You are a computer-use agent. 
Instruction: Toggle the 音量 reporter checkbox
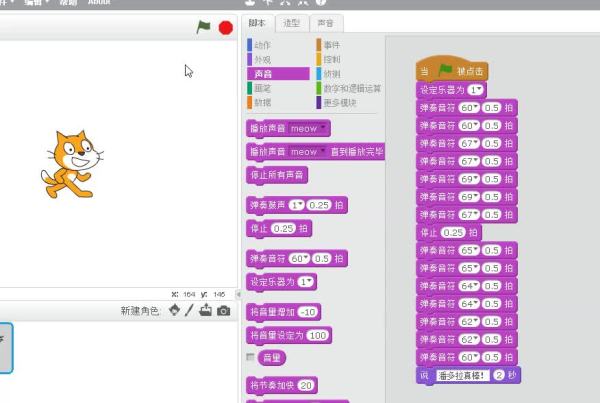[250, 357]
